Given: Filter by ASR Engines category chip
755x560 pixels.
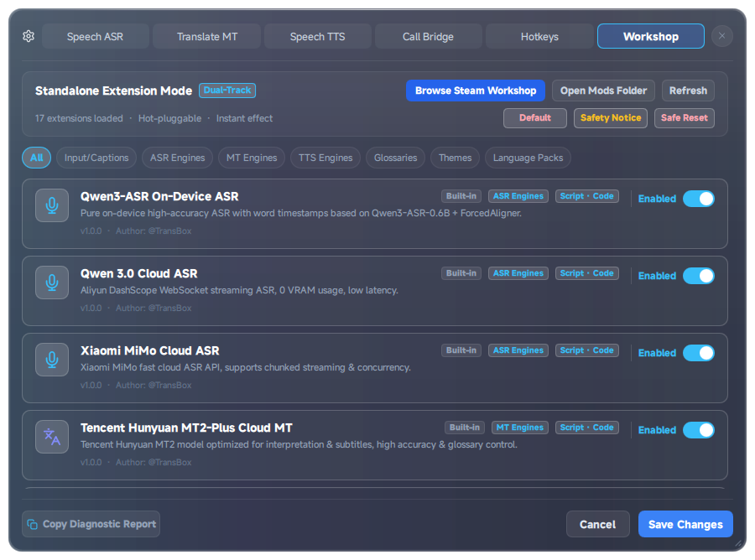Looking at the screenshot, I should (x=178, y=158).
